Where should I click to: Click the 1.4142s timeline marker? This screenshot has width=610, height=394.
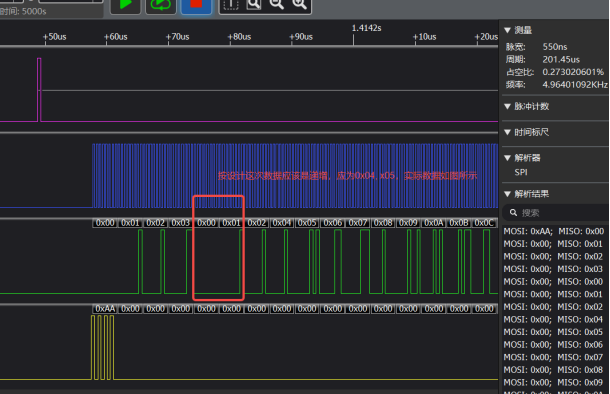[x=366, y=28]
